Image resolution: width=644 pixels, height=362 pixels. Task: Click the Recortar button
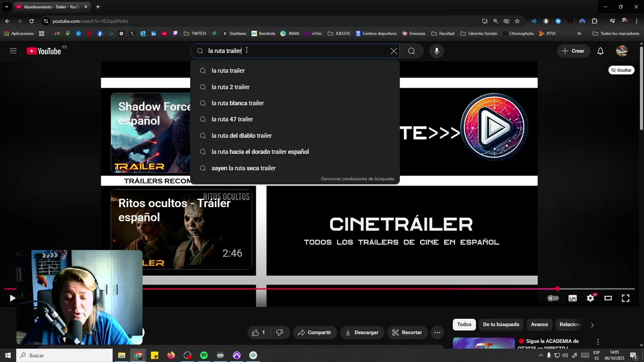[407, 332]
